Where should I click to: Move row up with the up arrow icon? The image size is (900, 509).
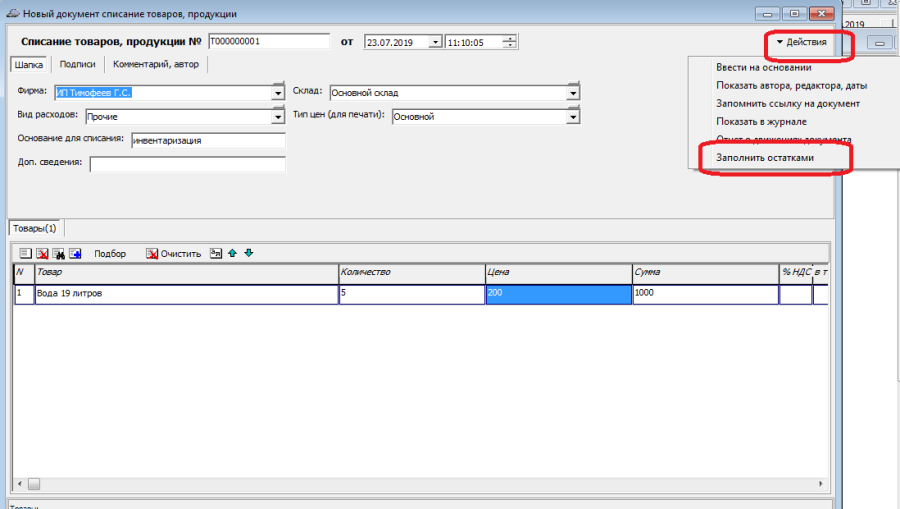232,254
